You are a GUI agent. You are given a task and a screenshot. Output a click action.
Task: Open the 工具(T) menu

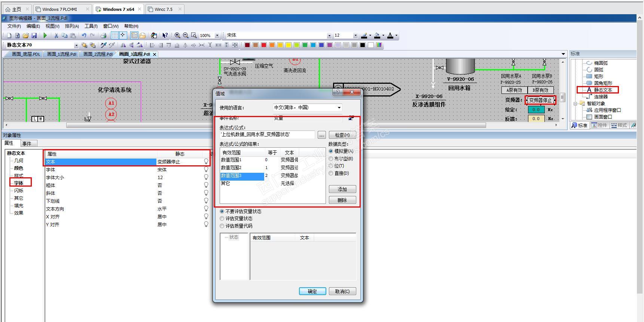coord(91,26)
